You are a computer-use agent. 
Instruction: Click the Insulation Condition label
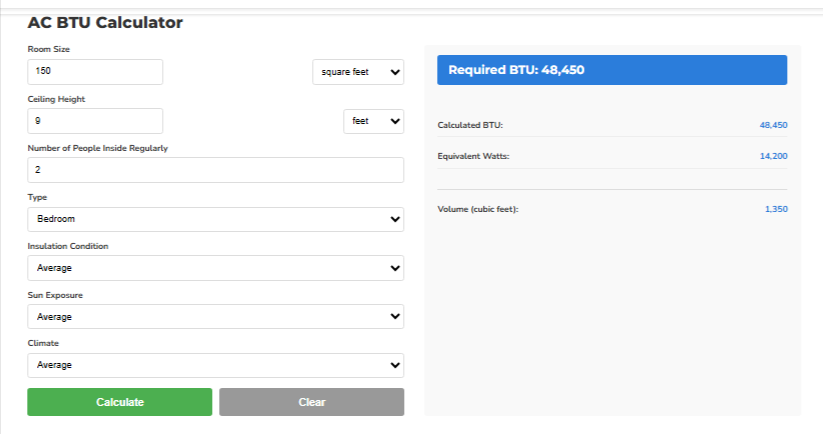(x=68, y=246)
